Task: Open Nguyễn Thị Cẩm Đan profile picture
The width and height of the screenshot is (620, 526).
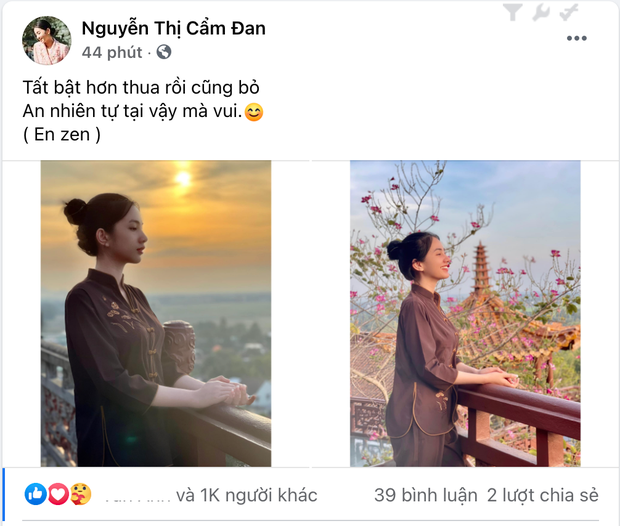Action: 47,40
